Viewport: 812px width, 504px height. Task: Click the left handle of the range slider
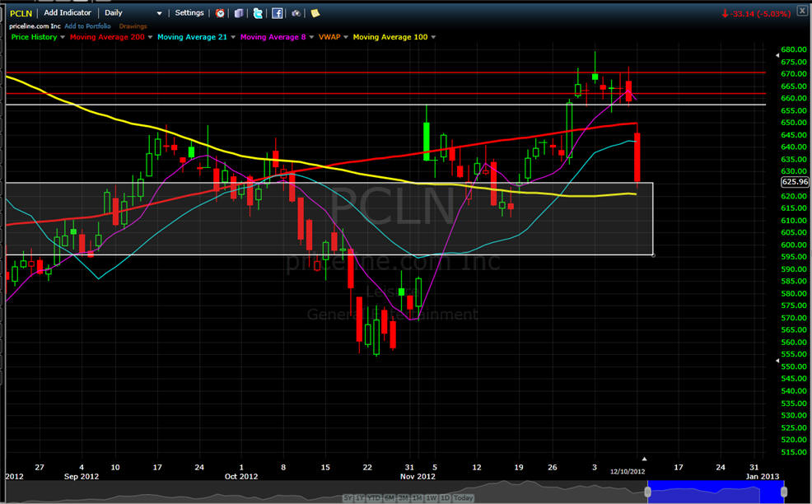(x=648, y=492)
